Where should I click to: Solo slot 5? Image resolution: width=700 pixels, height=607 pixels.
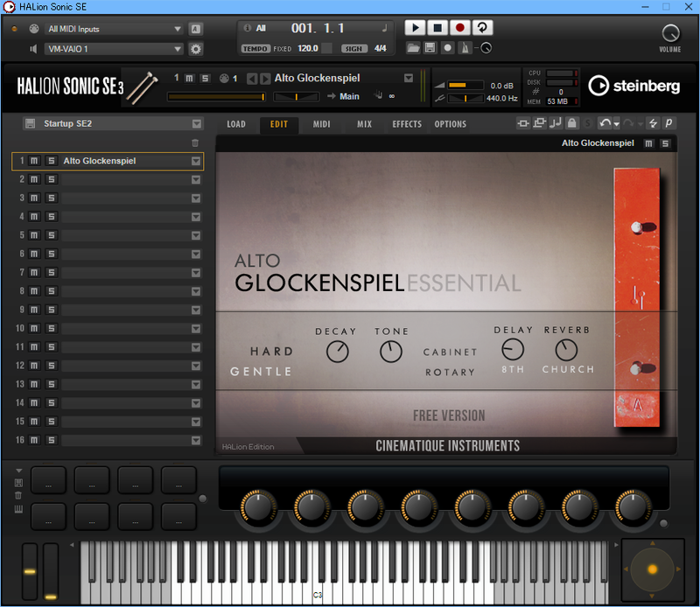click(52, 235)
